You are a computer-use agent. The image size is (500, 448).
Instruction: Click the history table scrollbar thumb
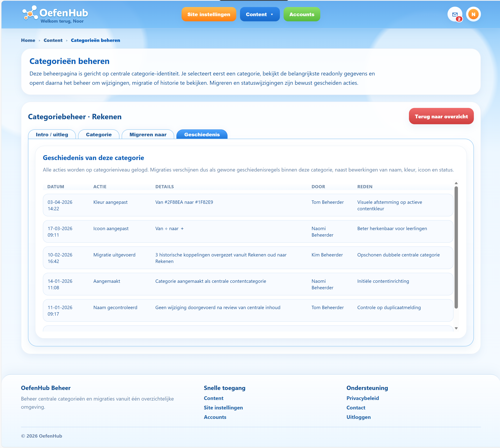(456, 247)
